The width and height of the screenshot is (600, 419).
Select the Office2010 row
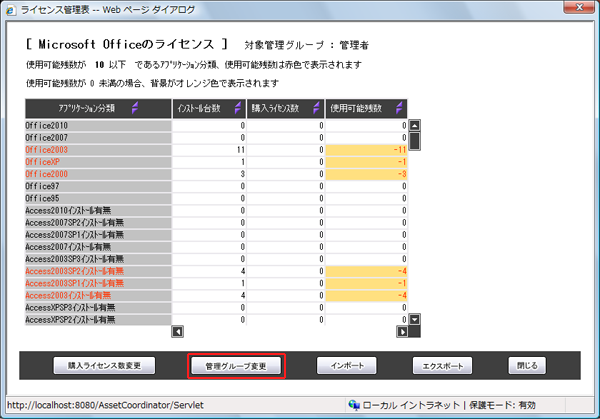click(x=216, y=126)
